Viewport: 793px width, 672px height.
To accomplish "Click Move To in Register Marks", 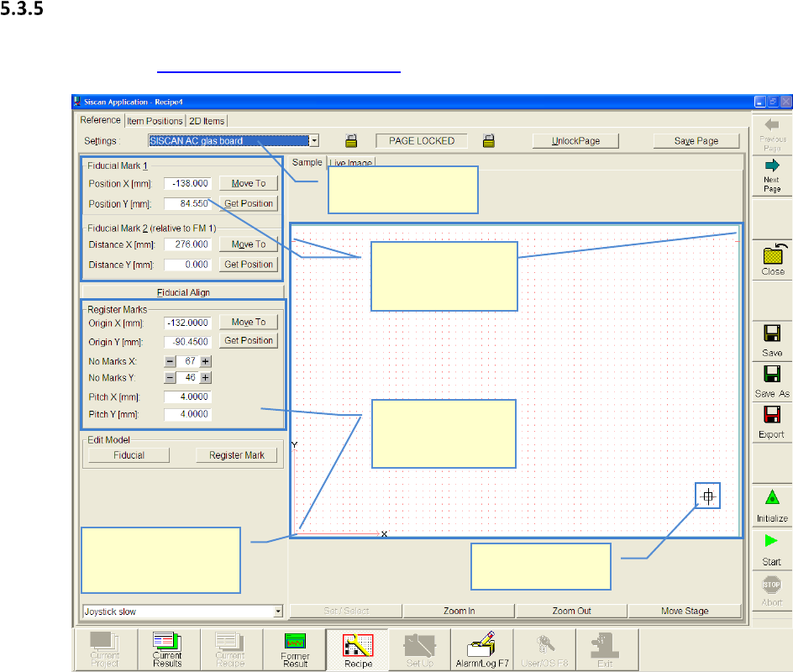I will [249, 322].
